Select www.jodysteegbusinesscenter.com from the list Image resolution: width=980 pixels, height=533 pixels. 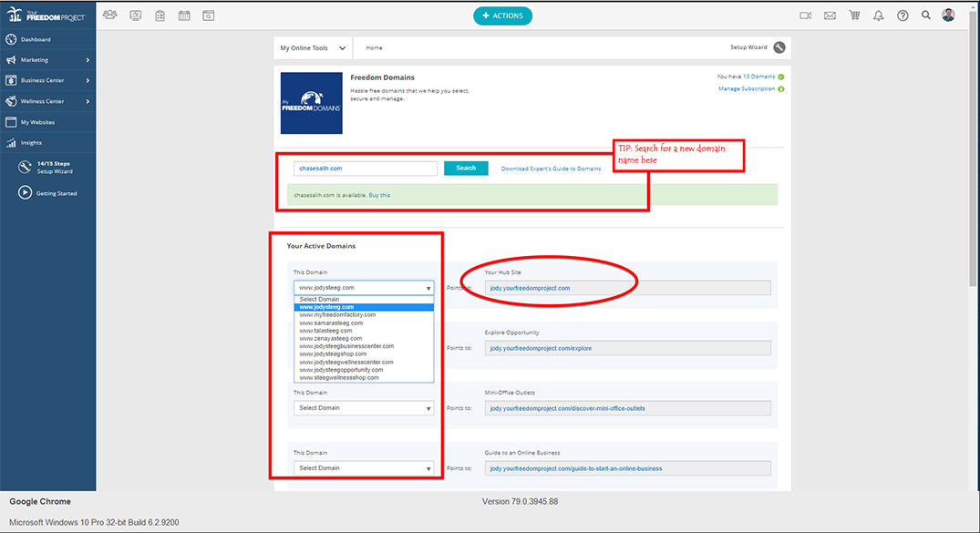364,346
